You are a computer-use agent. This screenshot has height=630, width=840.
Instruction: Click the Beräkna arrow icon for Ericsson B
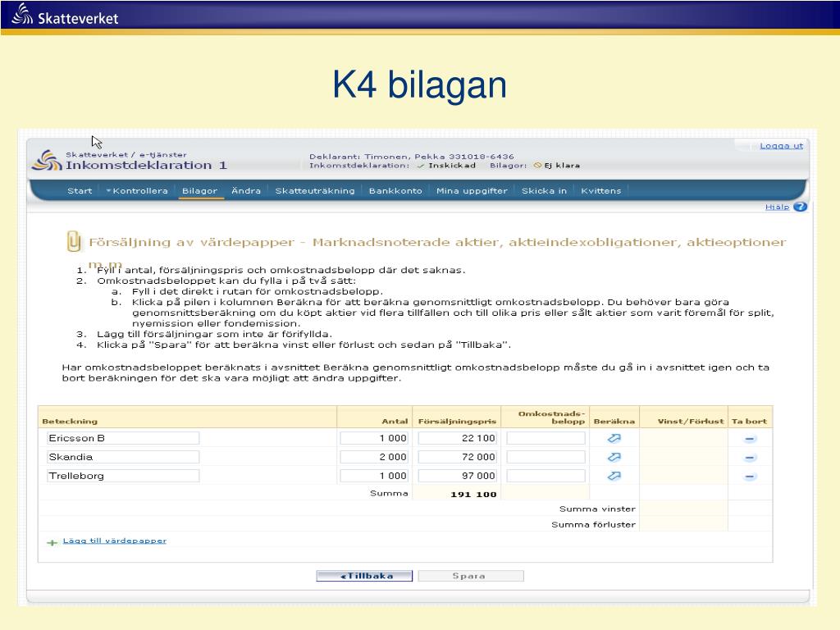[x=614, y=438]
